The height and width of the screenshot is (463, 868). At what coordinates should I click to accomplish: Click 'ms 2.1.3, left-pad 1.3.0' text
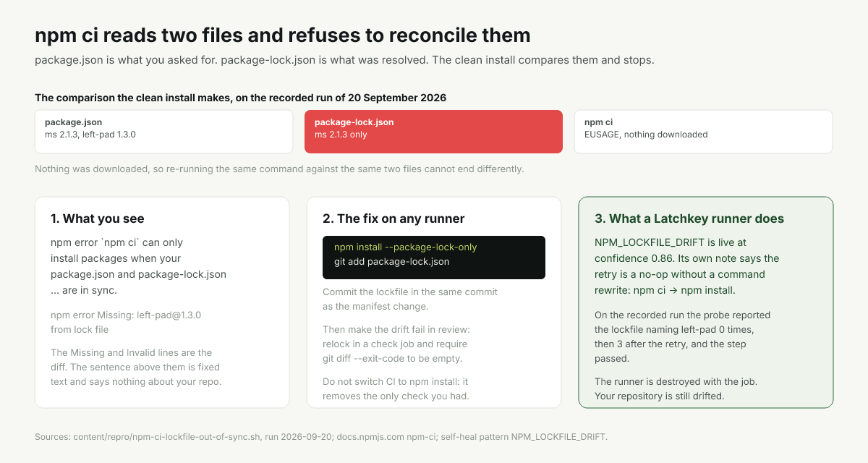point(90,135)
